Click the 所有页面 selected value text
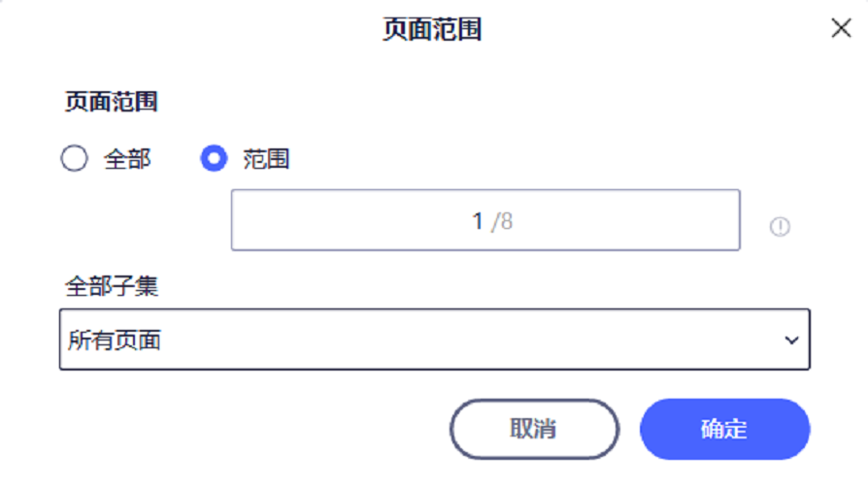868x485 pixels. pos(115,340)
